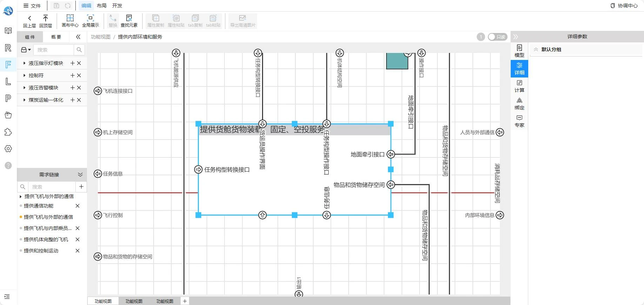Viewport: 644px width, 305px height.
Task: Switch to the R view in the sidebar
Action: point(8,48)
